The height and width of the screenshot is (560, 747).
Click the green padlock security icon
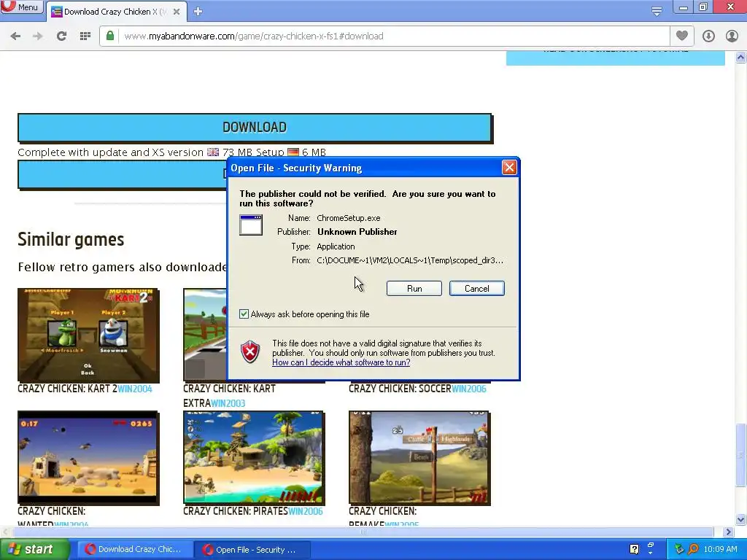(x=110, y=36)
